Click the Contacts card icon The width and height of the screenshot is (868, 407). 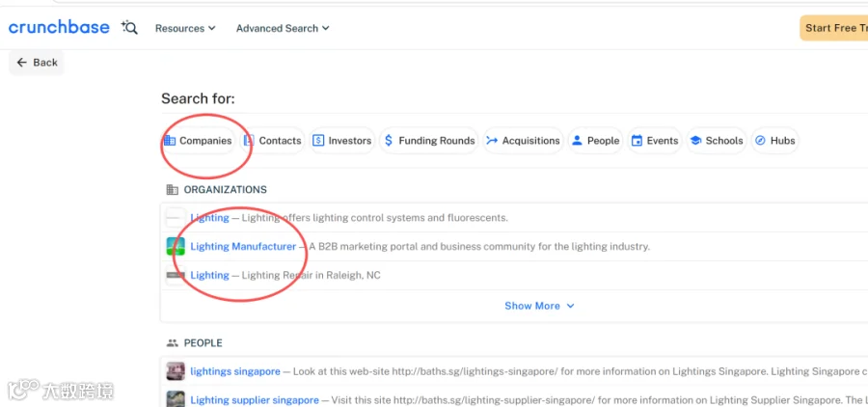click(x=249, y=141)
